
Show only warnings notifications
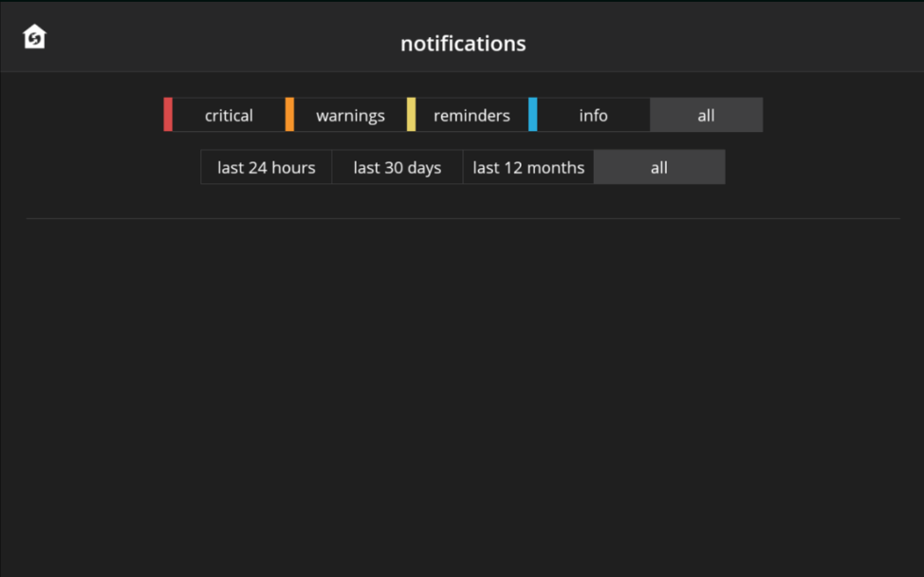tap(346, 115)
